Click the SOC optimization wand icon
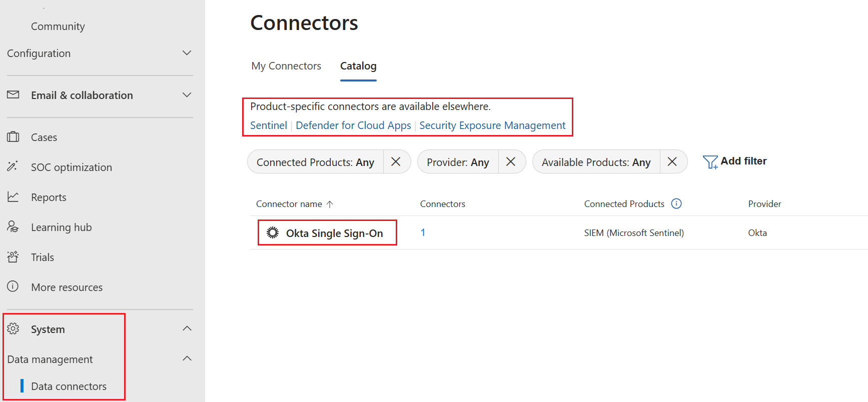This screenshot has width=868, height=402. pyautogui.click(x=13, y=166)
